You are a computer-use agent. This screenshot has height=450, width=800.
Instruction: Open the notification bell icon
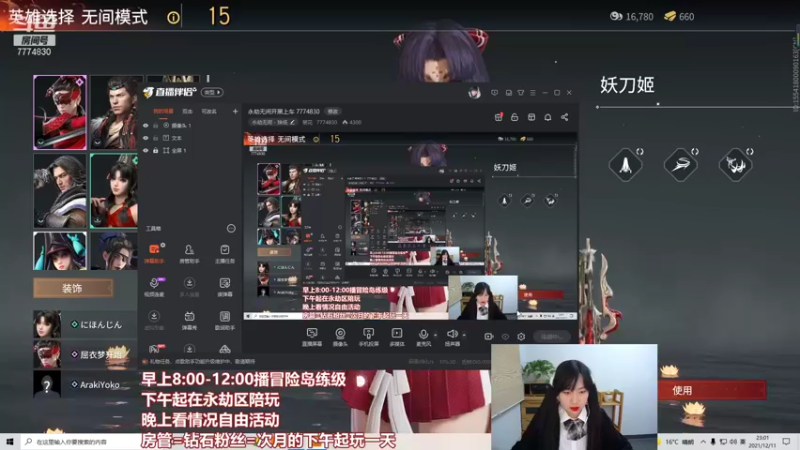point(548,117)
